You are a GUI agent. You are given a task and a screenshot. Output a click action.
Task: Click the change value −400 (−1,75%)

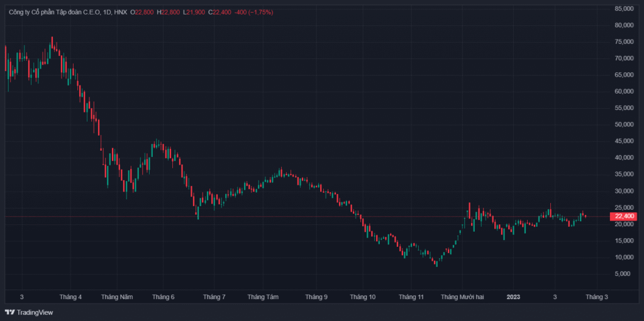point(254,13)
